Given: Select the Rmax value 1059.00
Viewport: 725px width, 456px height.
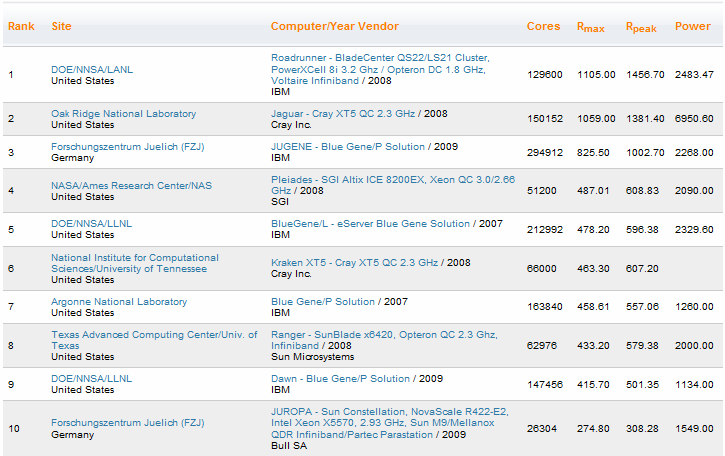Looking at the screenshot, I should point(596,118).
